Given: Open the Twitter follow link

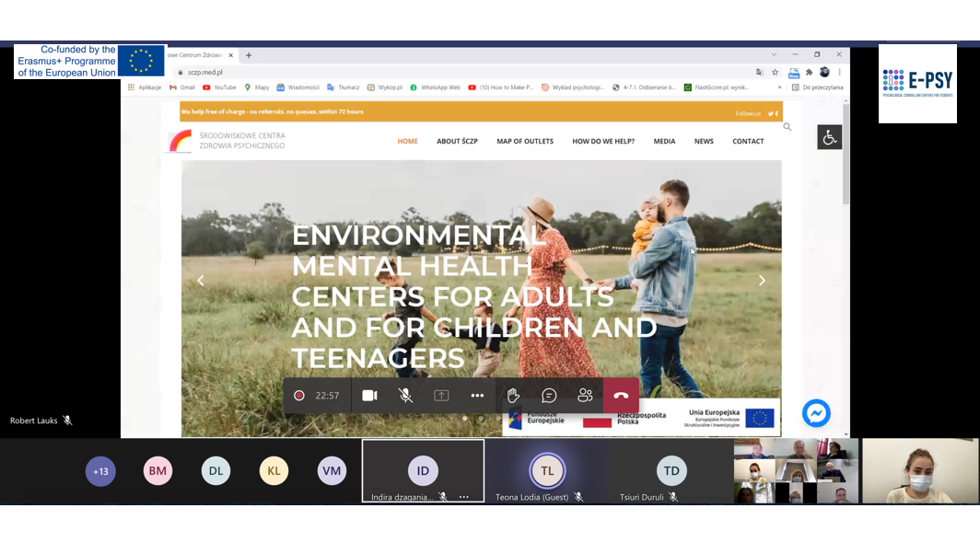Looking at the screenshot, I should point(770,114).
